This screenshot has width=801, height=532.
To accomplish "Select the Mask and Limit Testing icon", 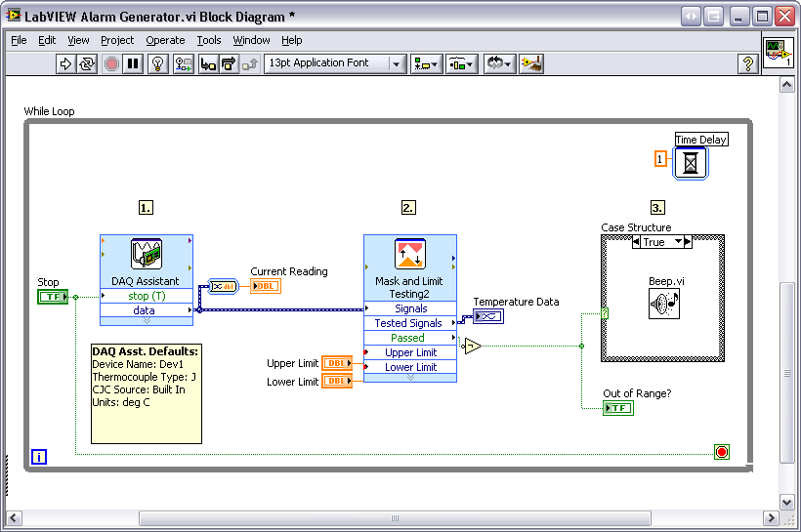I will 409,254.
